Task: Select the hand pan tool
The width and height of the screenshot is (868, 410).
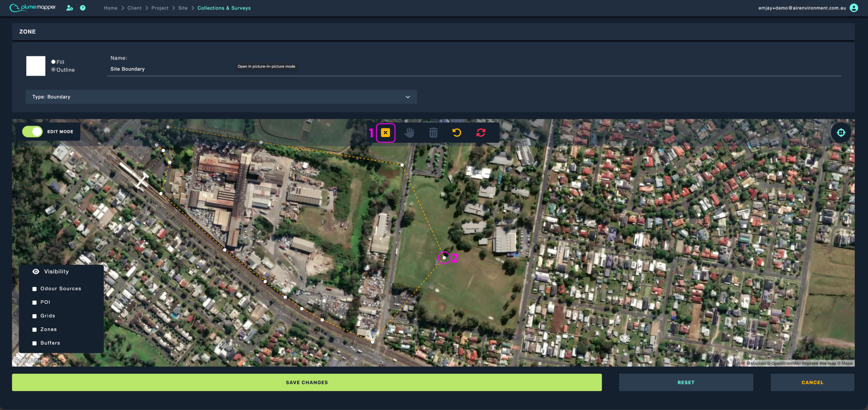Action: coord(409,132)
